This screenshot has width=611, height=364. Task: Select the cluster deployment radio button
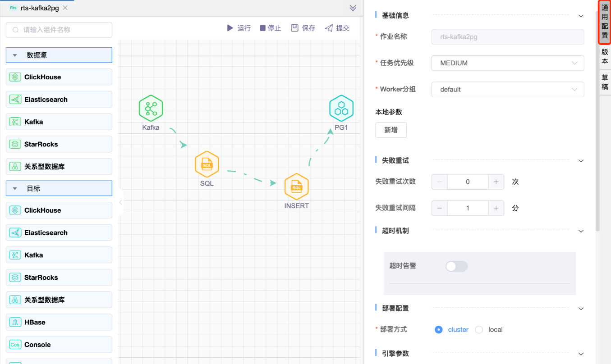438,330
